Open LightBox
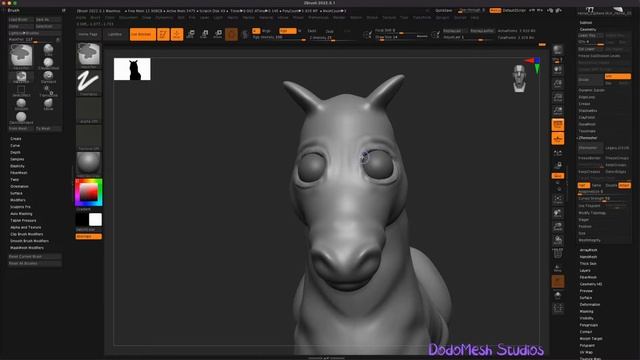The width and height of the screenshot is (640, 360). pyautogui.click(x=115, y=34)
